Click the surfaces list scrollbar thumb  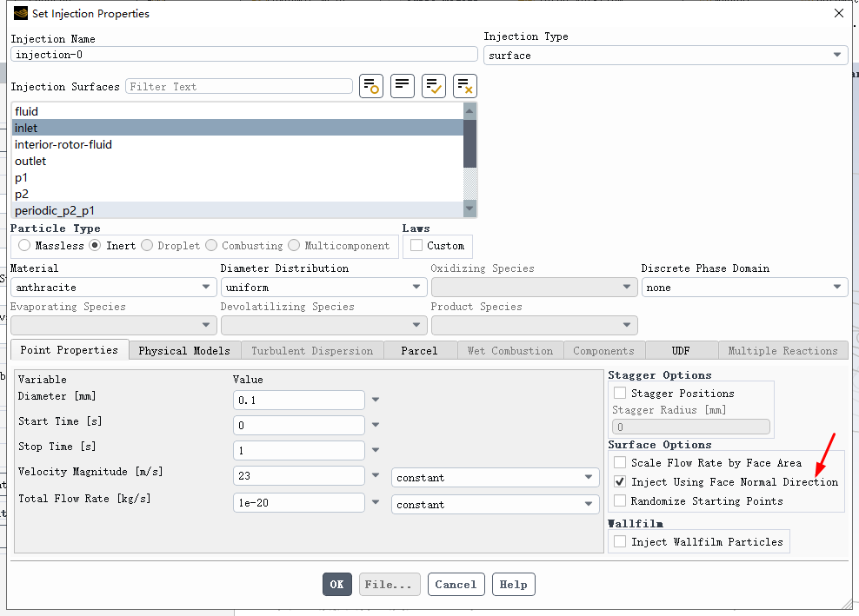[469, 142]
